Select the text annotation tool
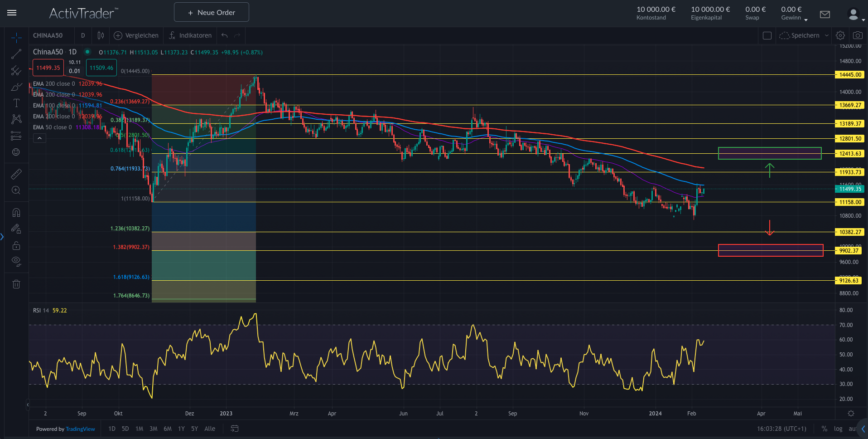 point(16,103)
